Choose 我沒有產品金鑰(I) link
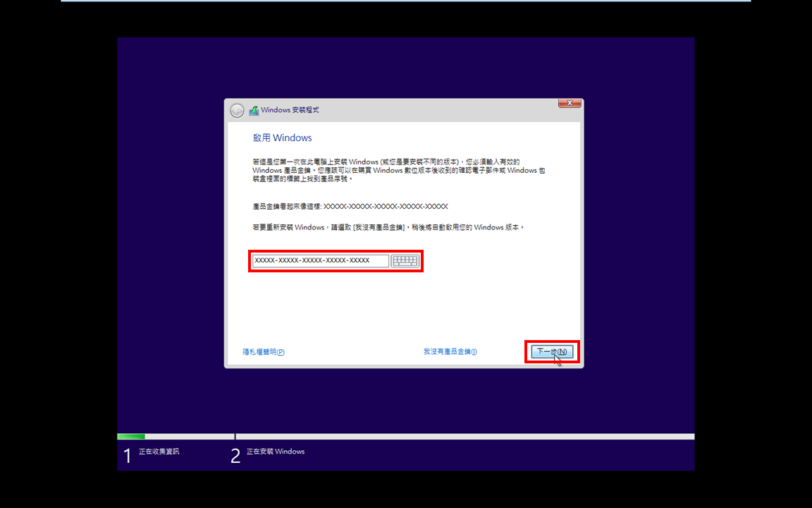The width and height of the screenshot is (812, 508). (450, 351)
